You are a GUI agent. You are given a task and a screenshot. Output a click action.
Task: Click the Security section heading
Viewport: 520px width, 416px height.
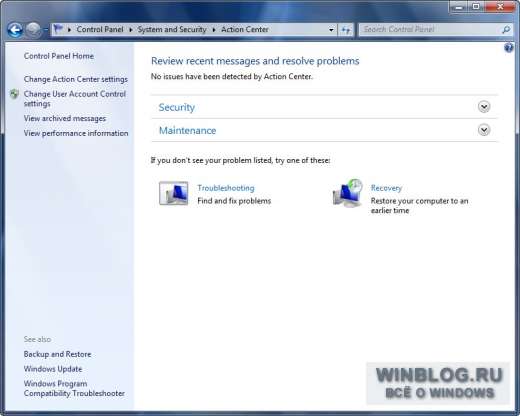tap(177, 107)
